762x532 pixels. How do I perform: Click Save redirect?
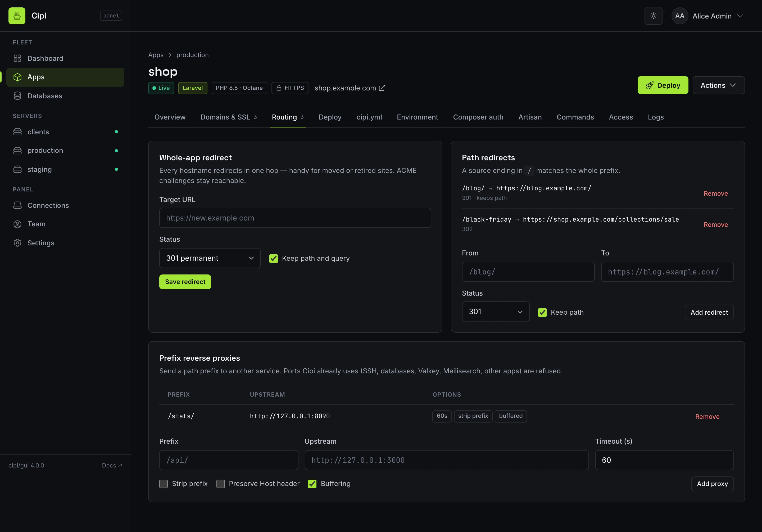(x=185, y=282)
